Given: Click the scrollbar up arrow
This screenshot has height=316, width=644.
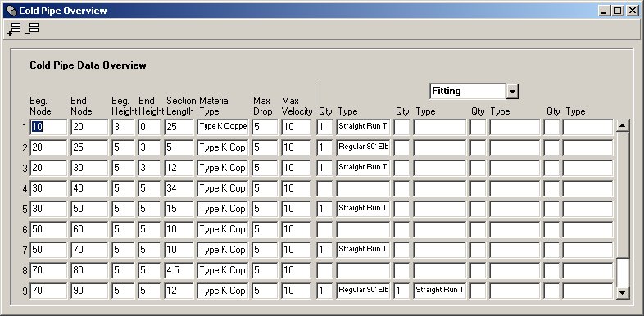Looking at the screenshot, I should [623, 125].
